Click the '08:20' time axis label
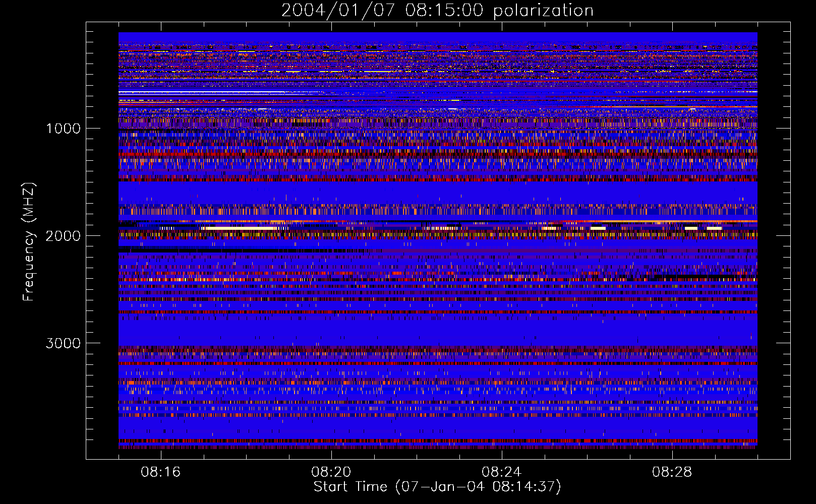 [x=331, y=472]
